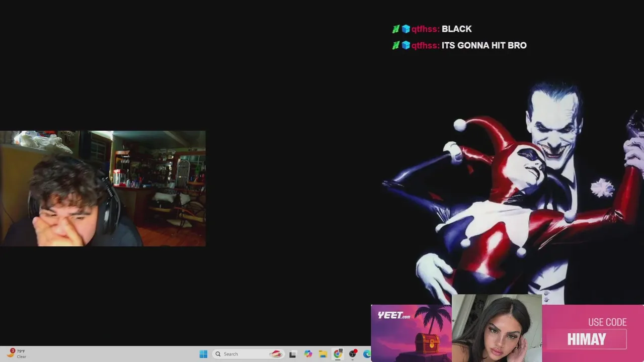The height and width of the screenshot is (362, 644).
Task: Open the 79°F Clear weather widget
Action: pyautogui.click(x=16, y=354)
